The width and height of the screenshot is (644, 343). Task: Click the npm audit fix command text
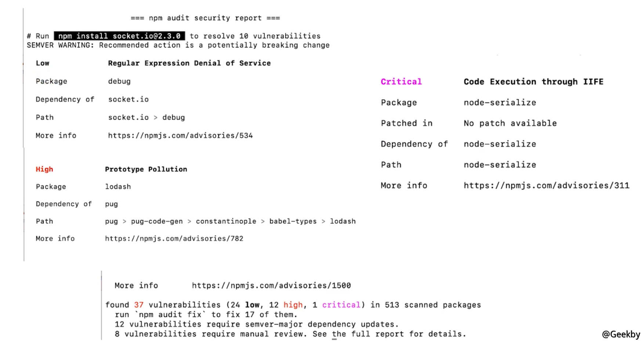(x=170, y=315)
